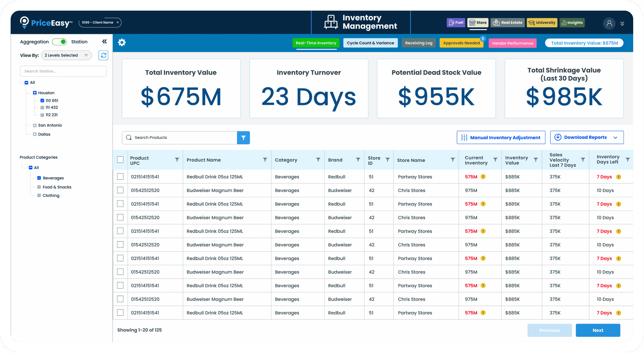Click the Search Station input field

click(x=63, y=71)
